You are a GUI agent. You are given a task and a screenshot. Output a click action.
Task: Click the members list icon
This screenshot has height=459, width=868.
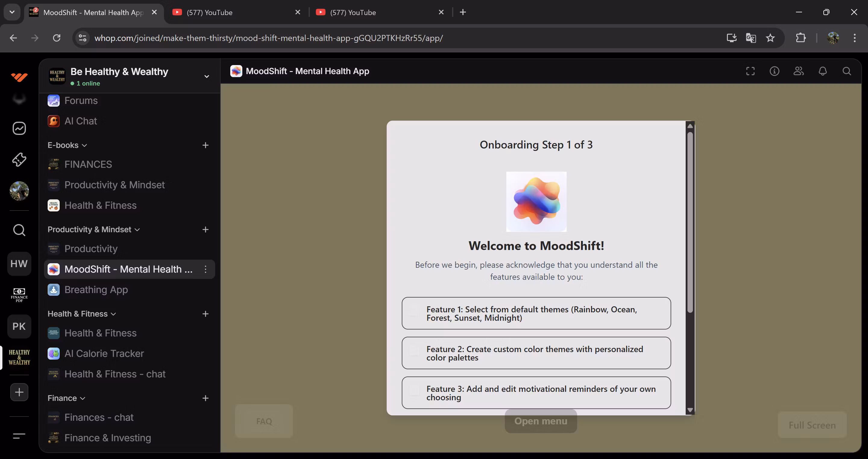tap(798, 71)
